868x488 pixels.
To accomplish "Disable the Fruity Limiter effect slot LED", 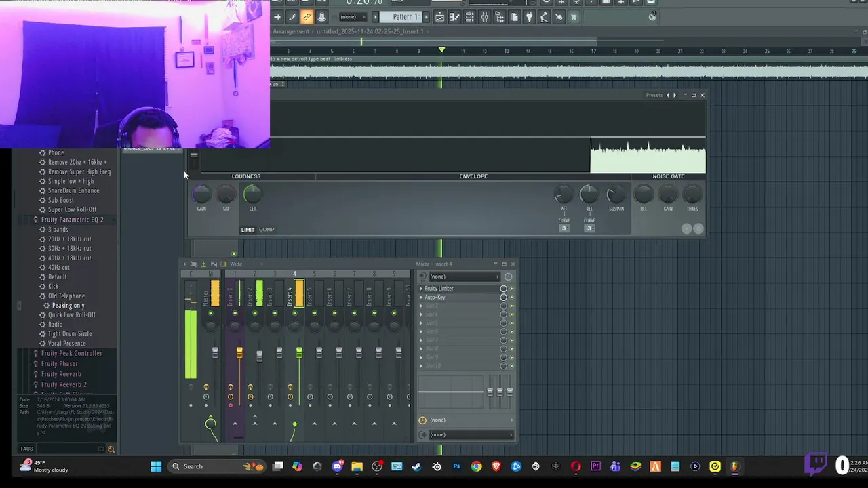I will coord(511,289).
